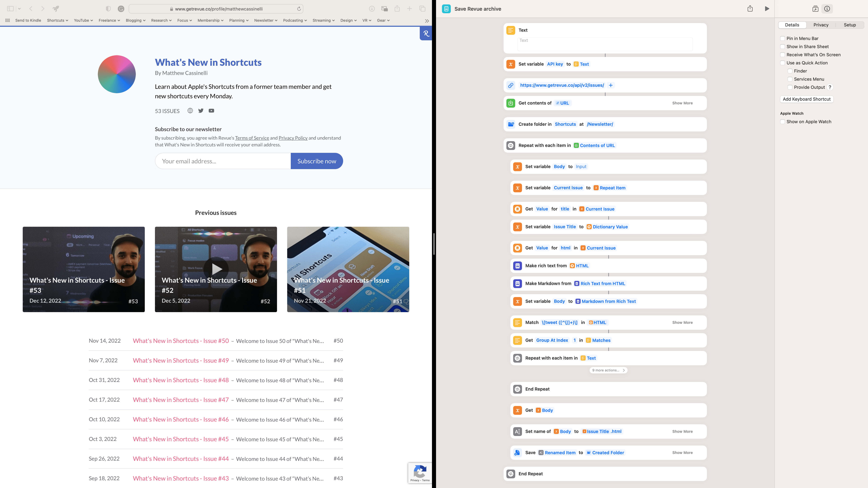868x488 pixels.
Task: Open the newsletter's Twitter icon
Action: point(201,111)
